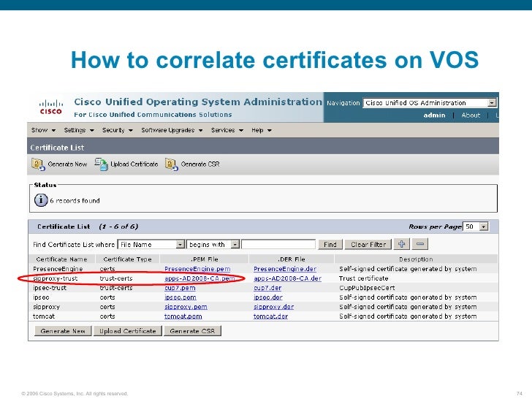The height and width of the screenshot is (399, 532).
Task: Open the Show menu
Action: coord(43,130)
